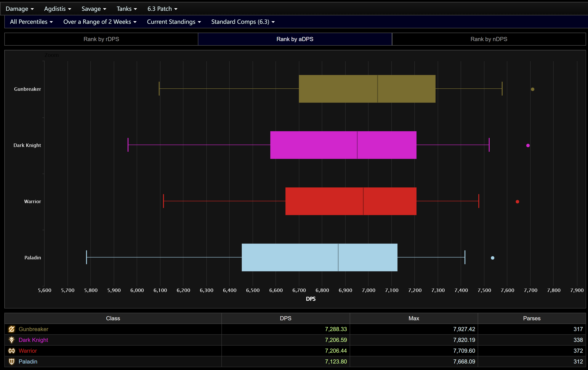The image size is (588, 370).
Task: Open the Standard Comps (6.3) dropdown
Action: pos(243,22)
